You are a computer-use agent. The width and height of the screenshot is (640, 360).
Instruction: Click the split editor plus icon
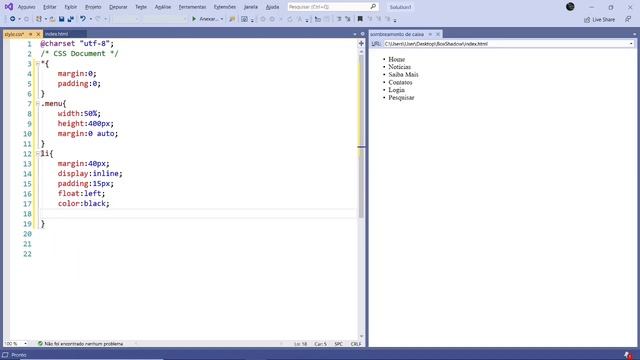361,43
